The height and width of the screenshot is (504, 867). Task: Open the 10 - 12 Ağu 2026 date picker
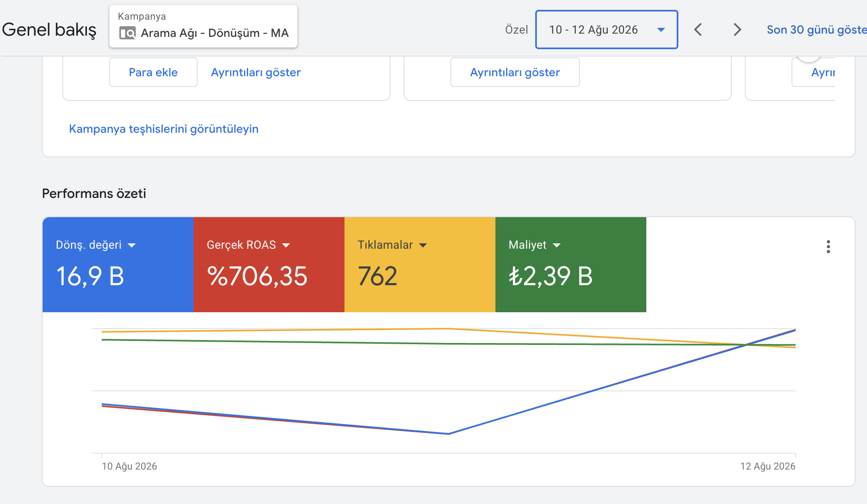pyautogui.click(x=607, y=30)
